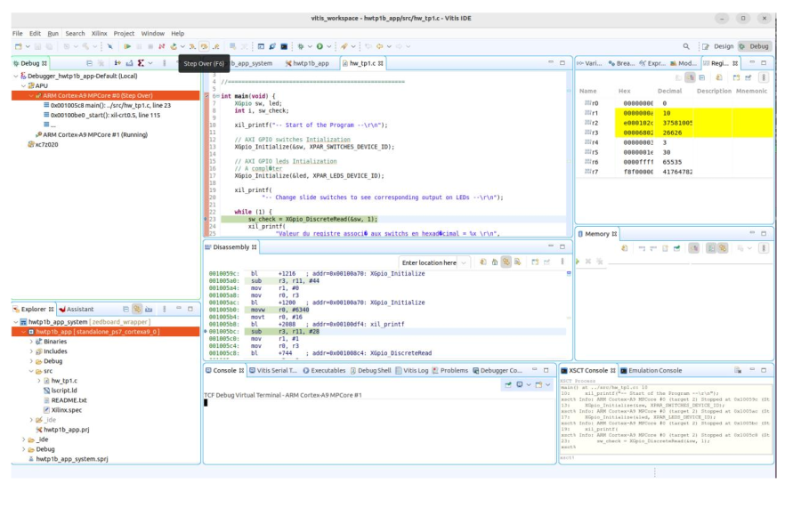
Task: Launch the green bug Debug icon
Action: (301, 46)
